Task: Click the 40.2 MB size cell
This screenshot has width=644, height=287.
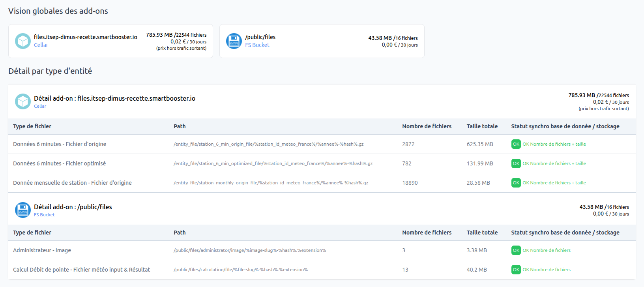Action: 477,270
